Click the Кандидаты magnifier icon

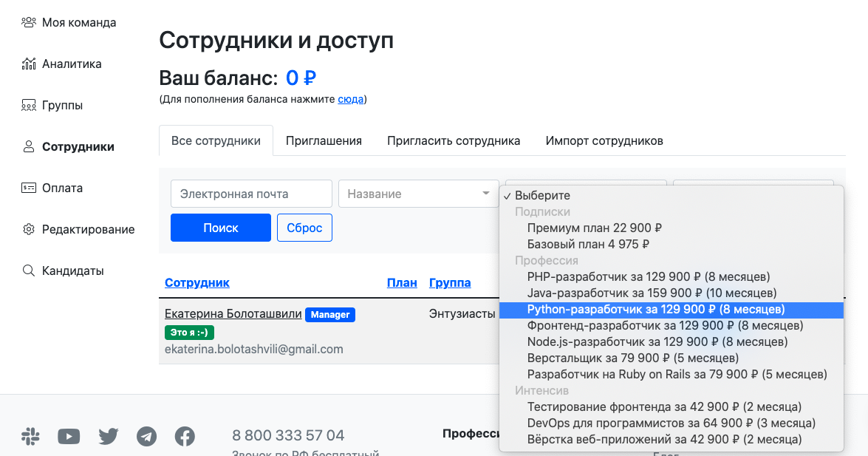pyautogui.click(x=29, y=270)
